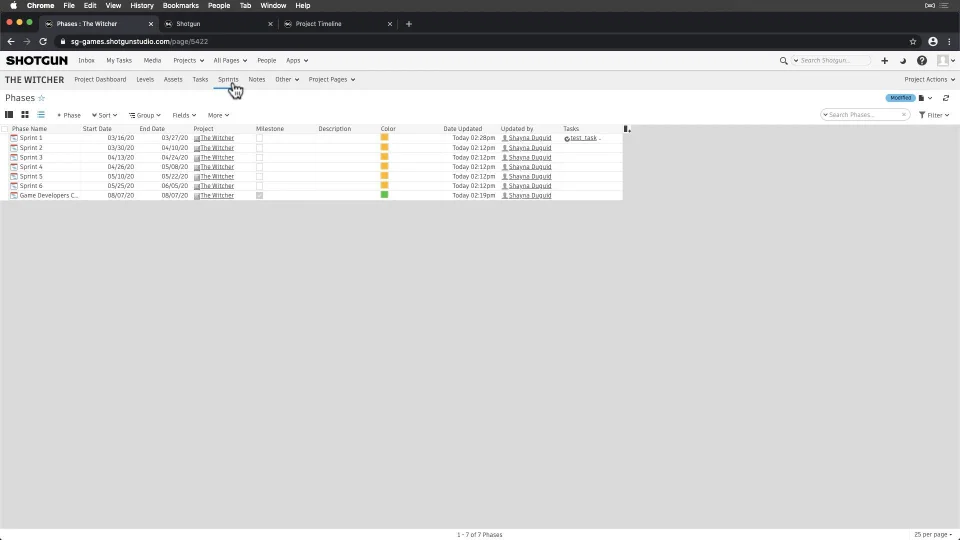Open the Fields dropdown

coord(184,115)
